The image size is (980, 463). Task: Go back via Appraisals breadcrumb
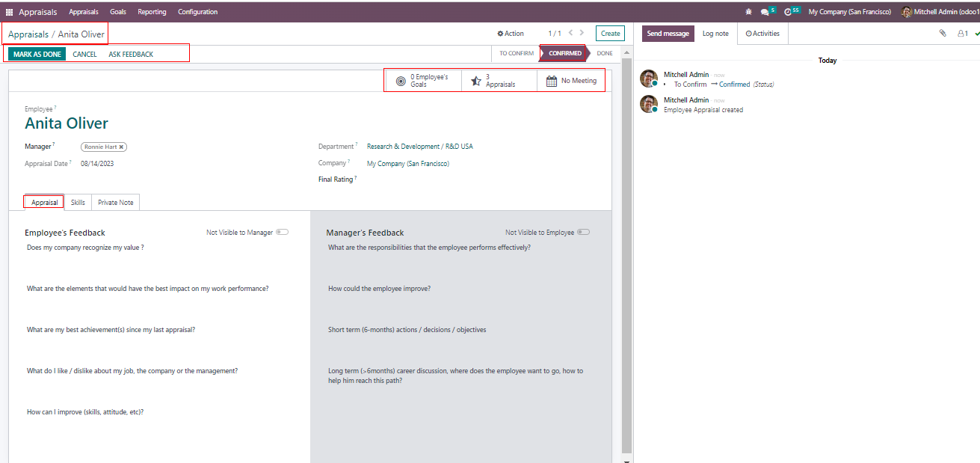pos(28,34)
